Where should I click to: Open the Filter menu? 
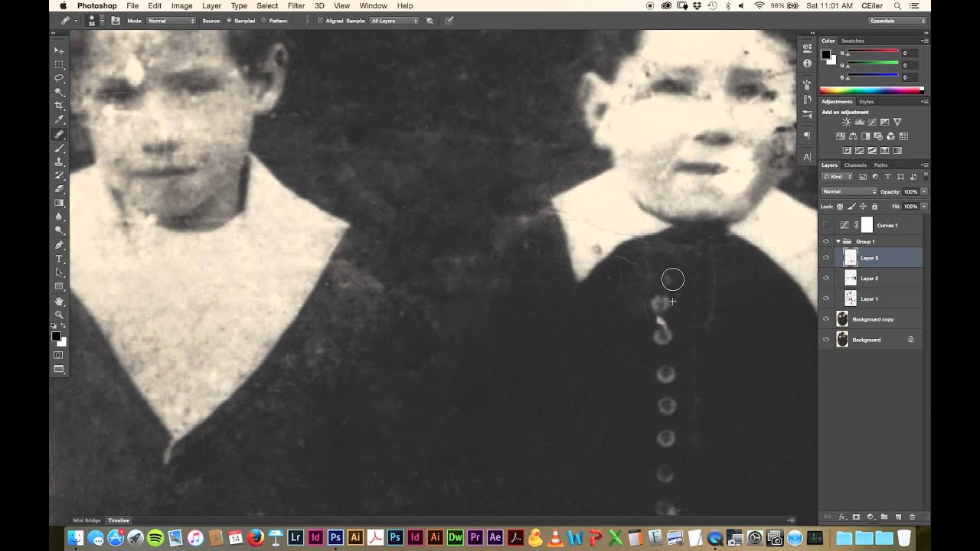click(296, 5)
